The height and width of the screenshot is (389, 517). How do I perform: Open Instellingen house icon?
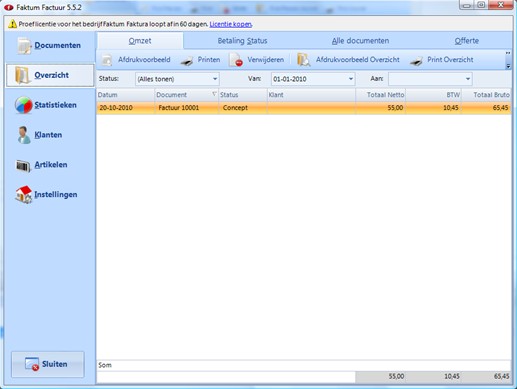(x=24, y=194)
